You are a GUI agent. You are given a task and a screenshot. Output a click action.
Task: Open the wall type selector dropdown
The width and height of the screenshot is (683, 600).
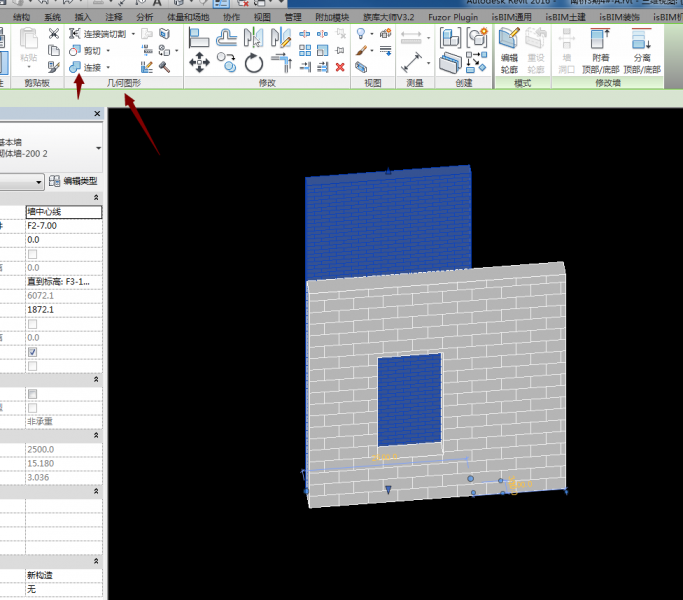pyautogui.click(x=98, y=147)
